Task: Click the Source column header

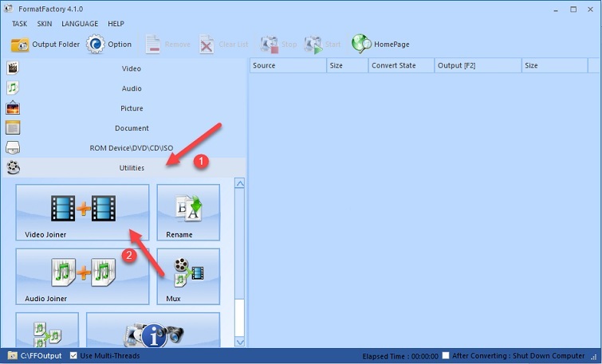Action: click(x=287, y=65)
